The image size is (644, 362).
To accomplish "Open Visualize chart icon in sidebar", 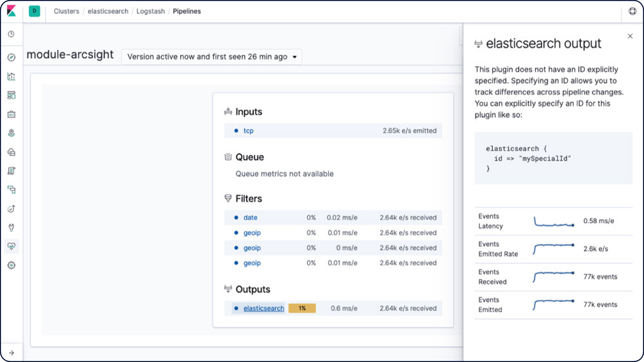I will click(x=11, y=76).
